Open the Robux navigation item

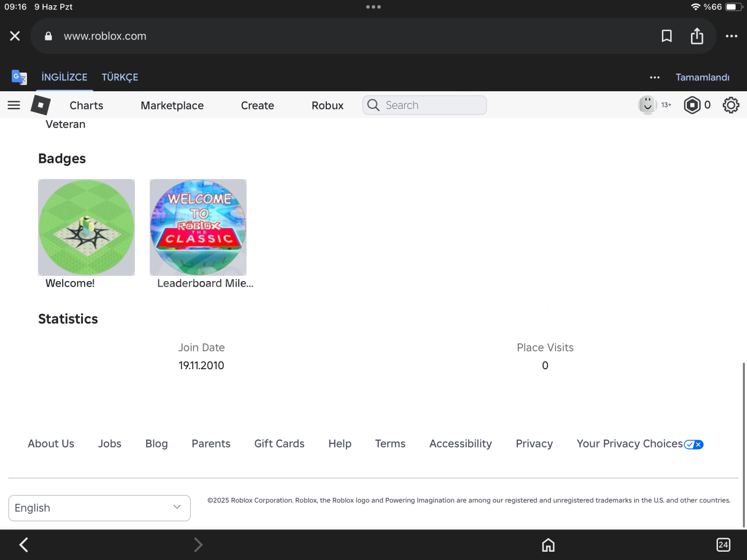click(x=327, y=105)
